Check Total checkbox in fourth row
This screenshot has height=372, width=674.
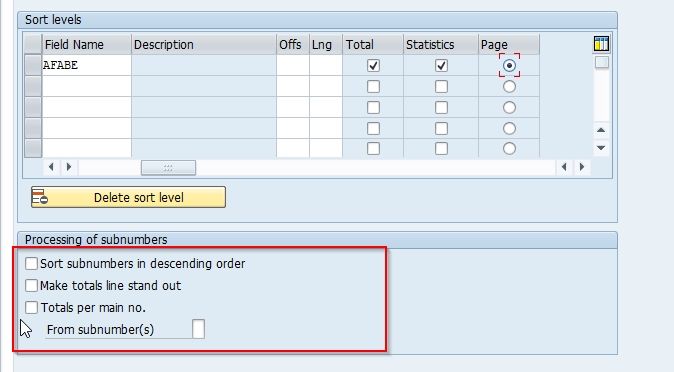point(373,128)
